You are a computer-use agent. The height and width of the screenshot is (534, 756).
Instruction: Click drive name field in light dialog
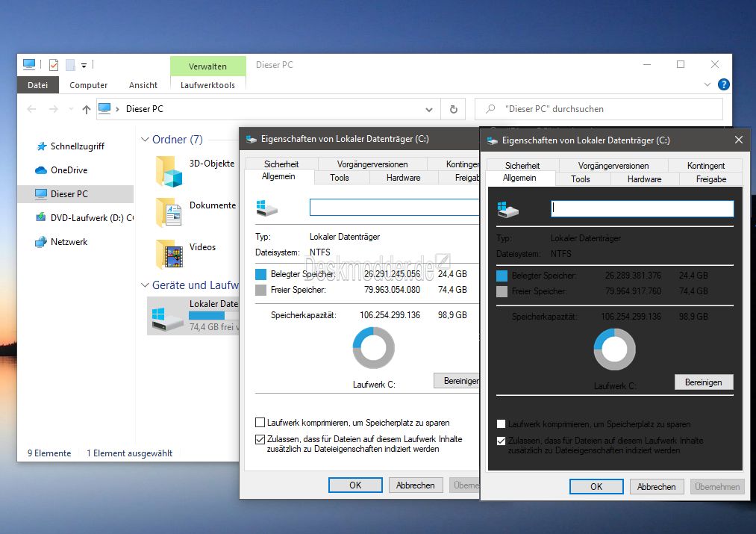394,208
